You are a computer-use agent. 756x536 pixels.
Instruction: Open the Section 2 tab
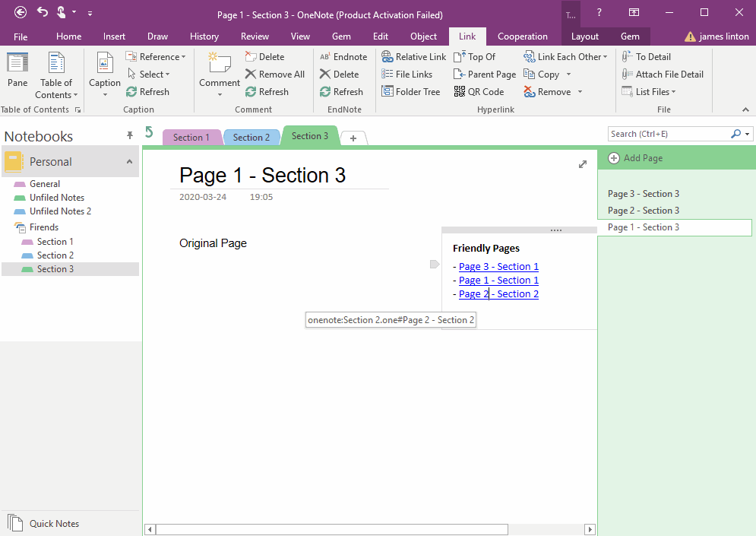click(x=251, y=138)
